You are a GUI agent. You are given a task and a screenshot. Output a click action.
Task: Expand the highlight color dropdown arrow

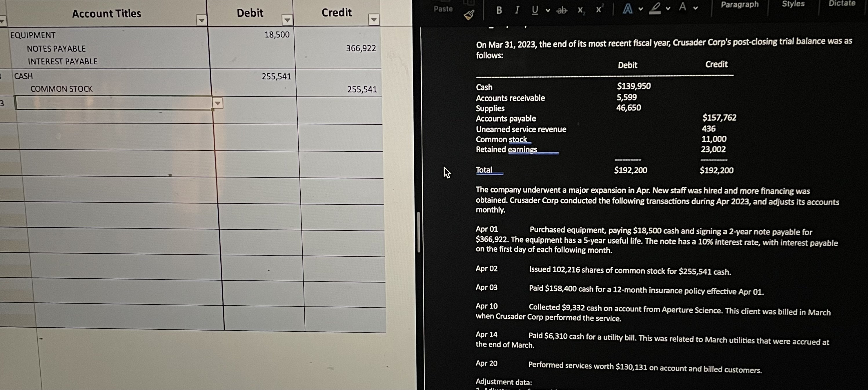[668, 8]
